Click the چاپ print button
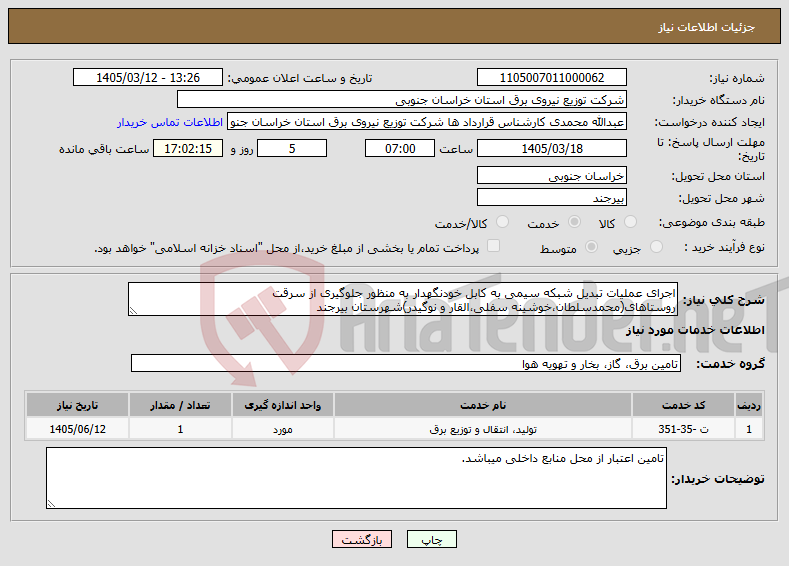789x566 pixels. [432, 539]
